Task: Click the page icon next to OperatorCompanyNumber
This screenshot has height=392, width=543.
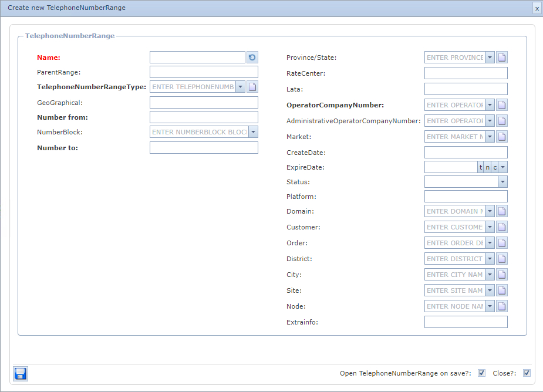Action: pos(502,105)
